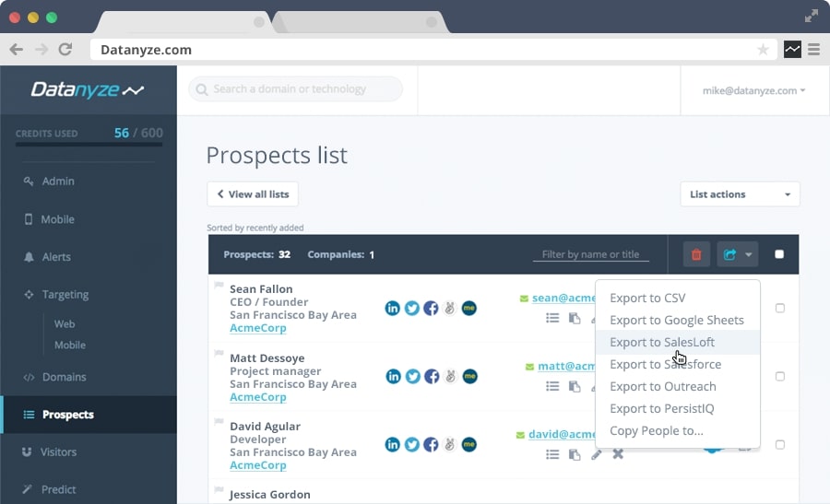Click Sean Fallon's about.me icon
Screen dimensions: 830x504
[x=469, y=309]
